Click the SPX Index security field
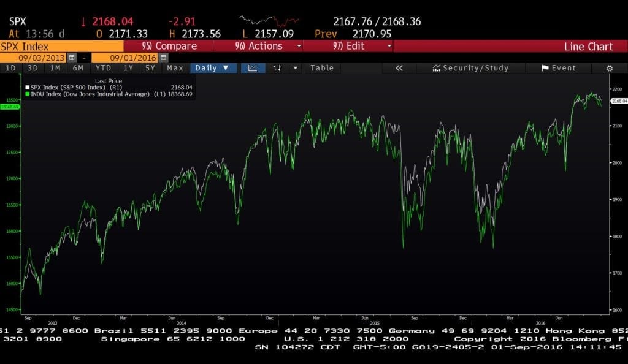This screenshot has width=628, height=364. click(x=62, y=47)
